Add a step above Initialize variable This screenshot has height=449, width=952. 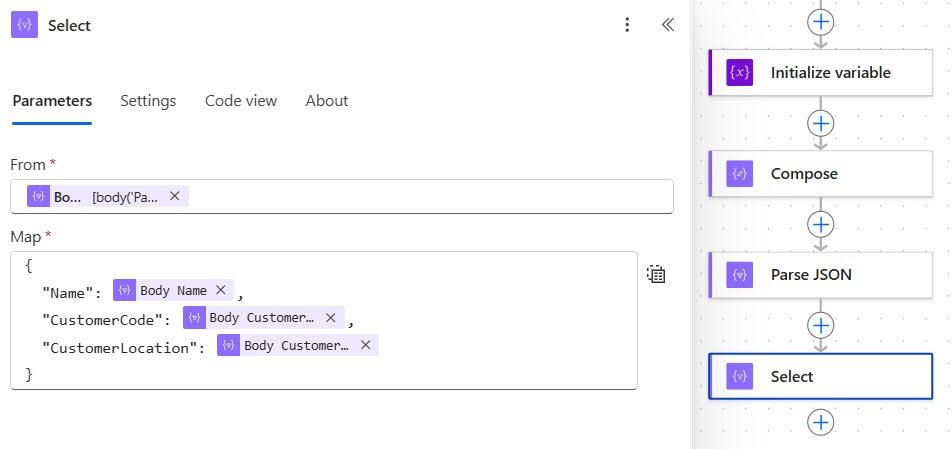[821, 22]
